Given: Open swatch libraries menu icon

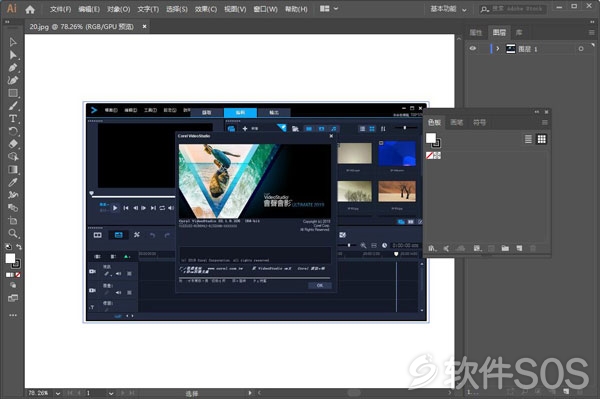Looking at the screenshot, I should point(432,248).
